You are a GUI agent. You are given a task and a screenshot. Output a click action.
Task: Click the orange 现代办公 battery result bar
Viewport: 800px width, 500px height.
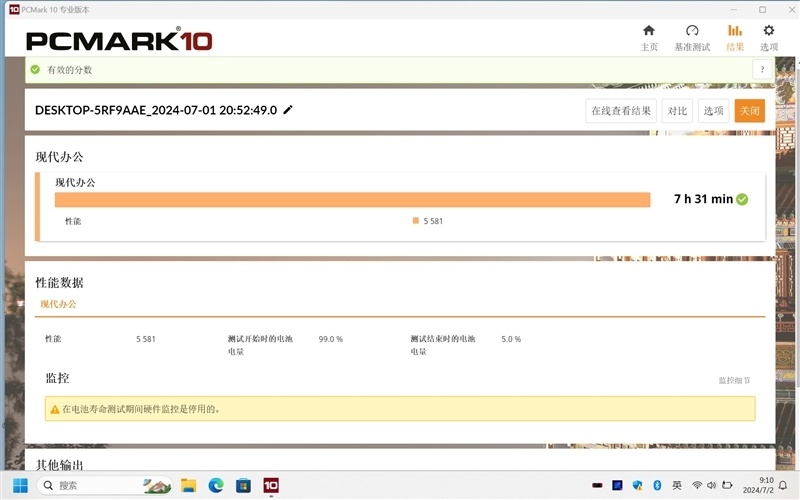(x=353, y=199)
